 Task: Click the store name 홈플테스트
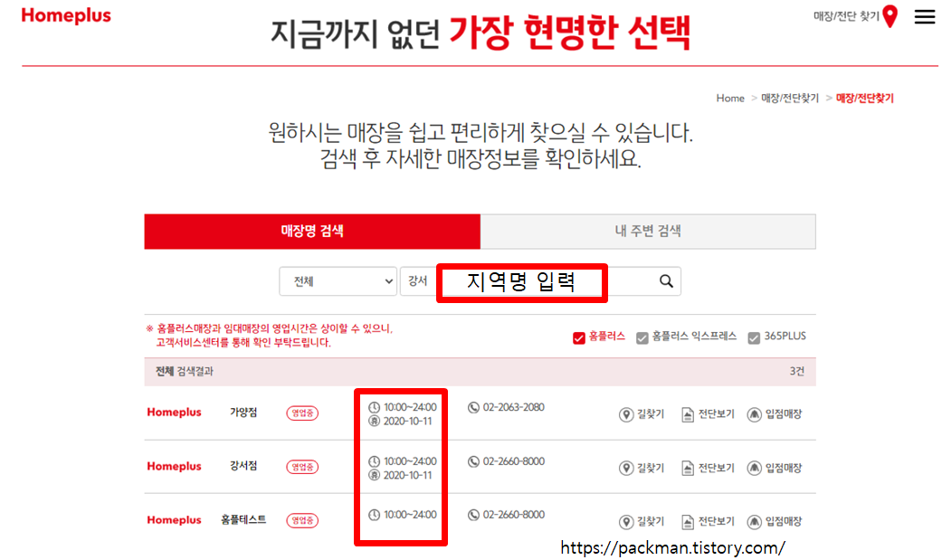point(243,519)
